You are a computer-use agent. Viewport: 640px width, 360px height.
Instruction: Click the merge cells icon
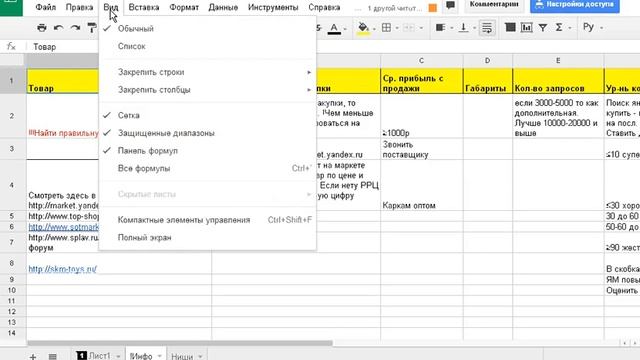[409, 28]
